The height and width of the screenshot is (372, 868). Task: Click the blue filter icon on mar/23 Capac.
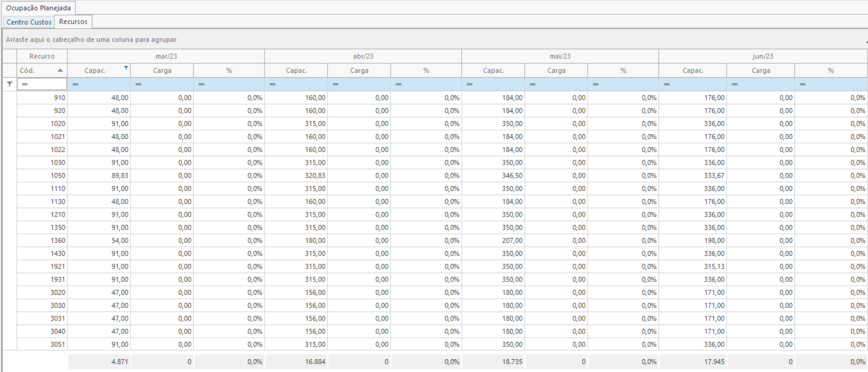[126, 68]
